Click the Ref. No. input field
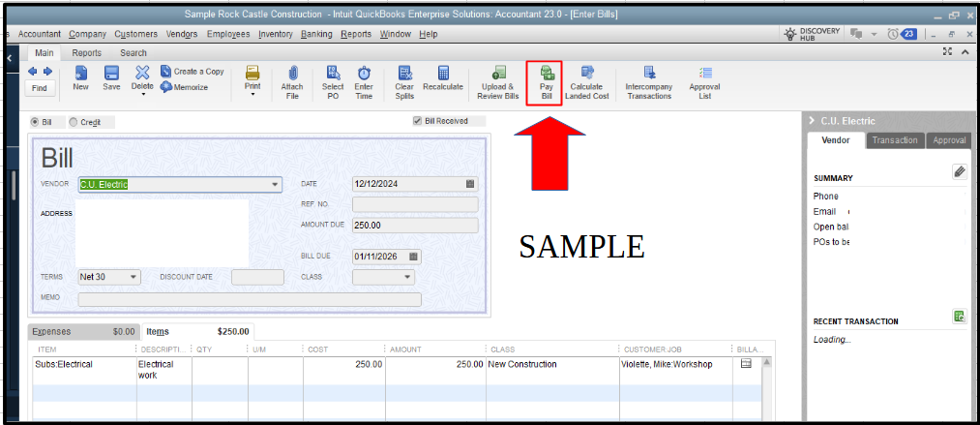The width and height of the screenshot is (980, 425). [x=415, y=204]
